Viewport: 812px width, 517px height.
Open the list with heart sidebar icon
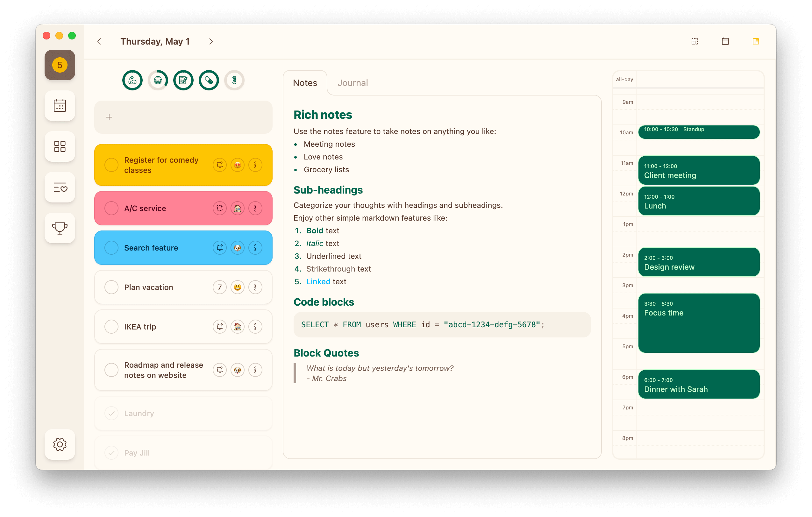pos(60,187)
